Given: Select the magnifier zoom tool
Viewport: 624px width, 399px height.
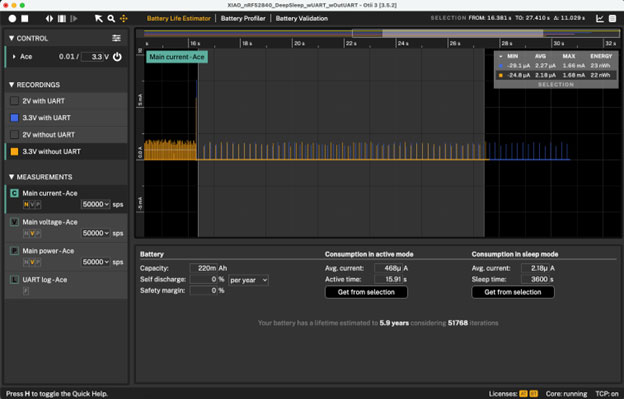Looking at the screenshot, I should (x=111, y=18).
